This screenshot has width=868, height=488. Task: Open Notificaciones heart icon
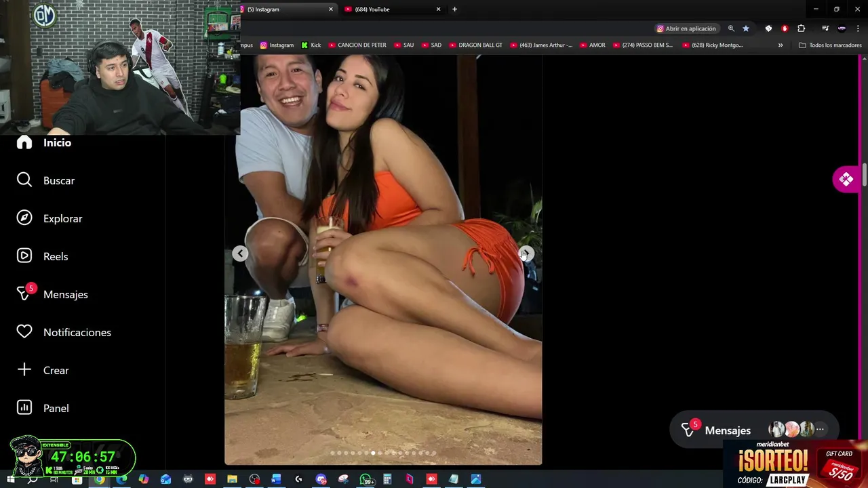24,332
